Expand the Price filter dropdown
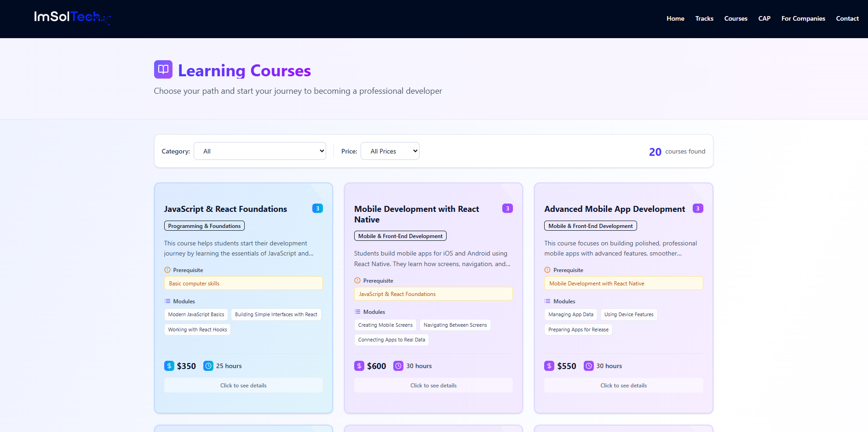Screen dimensions: 868x432 (x=390, y=151)
